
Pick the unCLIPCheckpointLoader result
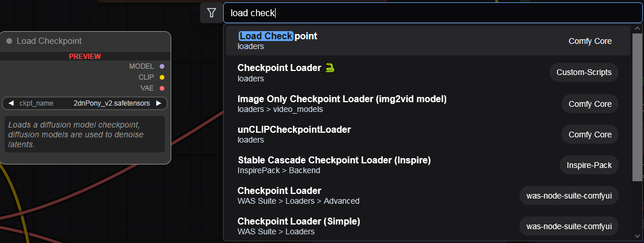coord(428,134)
